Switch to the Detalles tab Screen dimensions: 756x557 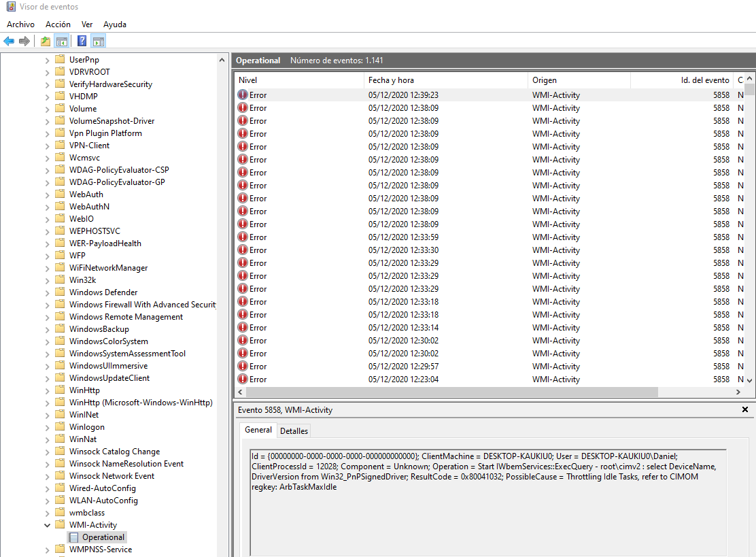(x=294, y=431)
